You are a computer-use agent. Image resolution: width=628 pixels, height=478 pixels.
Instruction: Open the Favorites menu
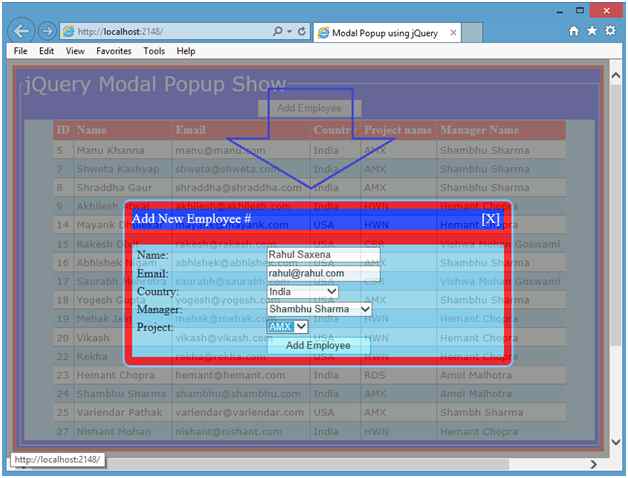114,51
